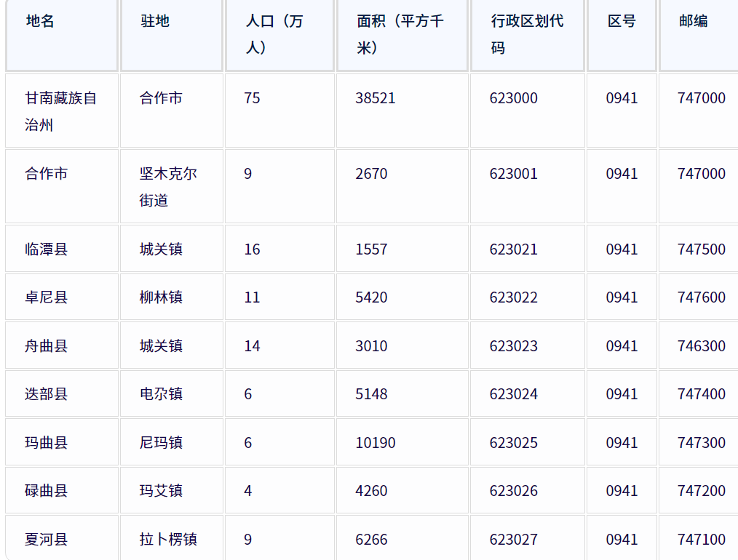738x560 pixels.
Task: Select area value 2670
Action: tap(371, 174)
